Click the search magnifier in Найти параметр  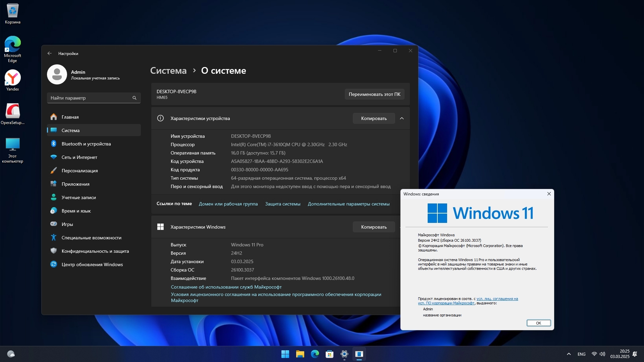point(135,98)
